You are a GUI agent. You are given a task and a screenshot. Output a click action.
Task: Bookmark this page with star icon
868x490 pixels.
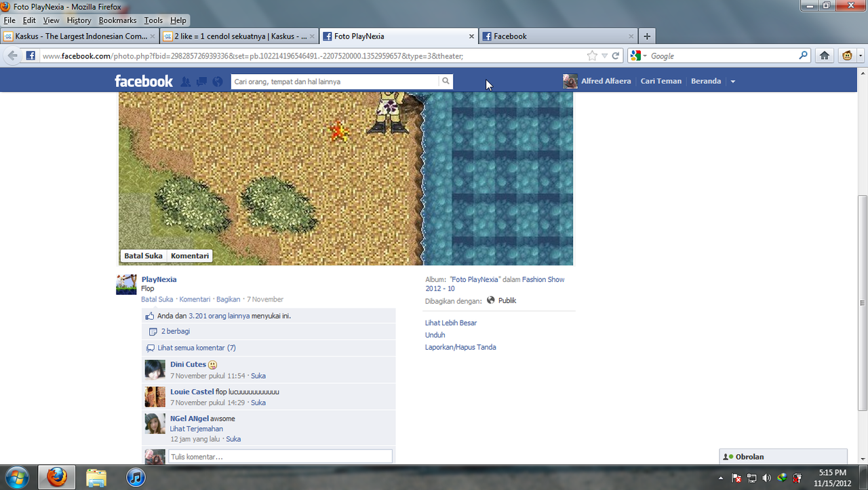point(592,56)
